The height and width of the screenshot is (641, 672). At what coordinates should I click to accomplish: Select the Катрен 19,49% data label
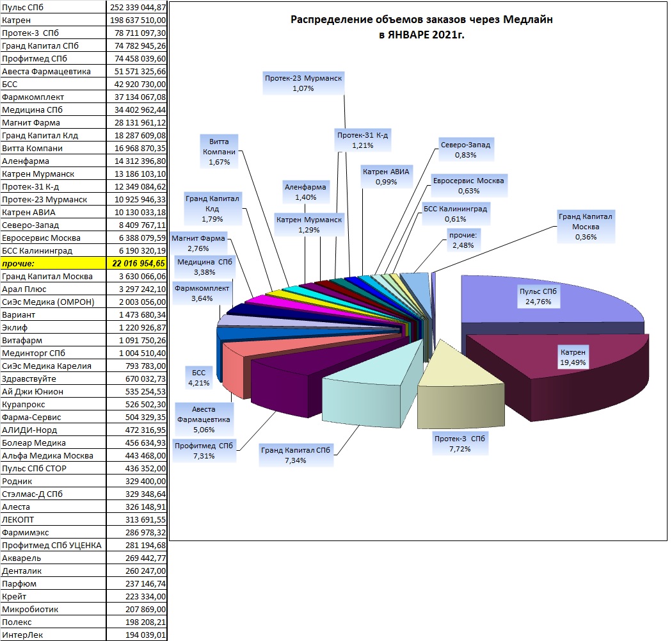(x=573, y=357)
